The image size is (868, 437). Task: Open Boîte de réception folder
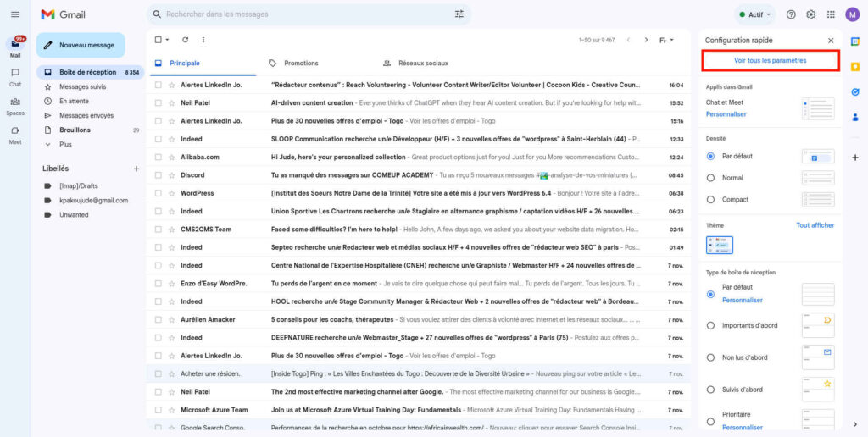[x=90, y=73]
